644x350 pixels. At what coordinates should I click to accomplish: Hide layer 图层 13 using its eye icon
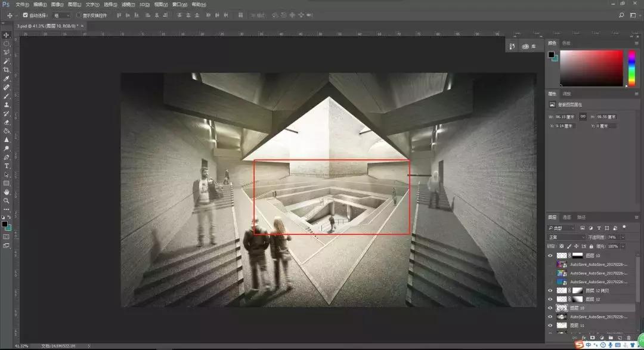tap(550, 255)
